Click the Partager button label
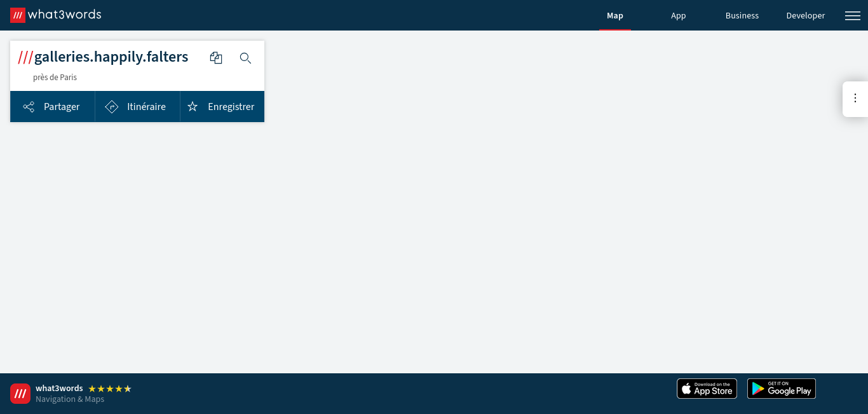This screenshot has height=414, width=868. coord(62,107)
